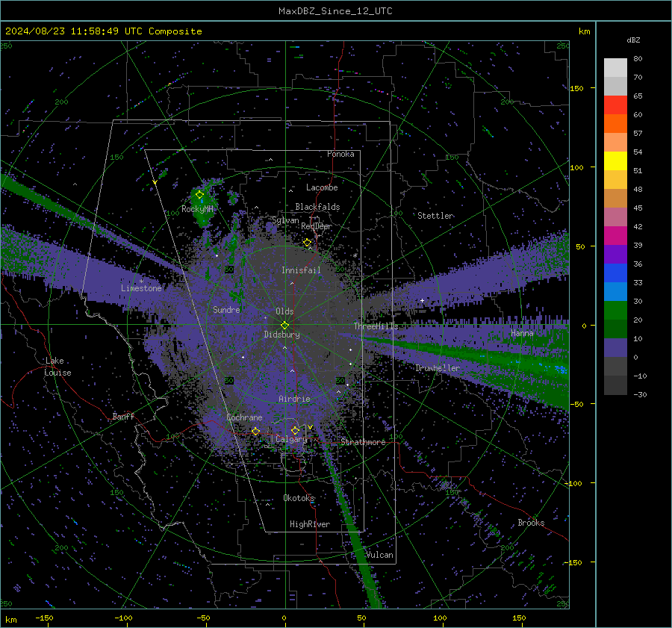Click the km unit label at bottom left
The height and width of the screenshot is (628, 672).
10,620
